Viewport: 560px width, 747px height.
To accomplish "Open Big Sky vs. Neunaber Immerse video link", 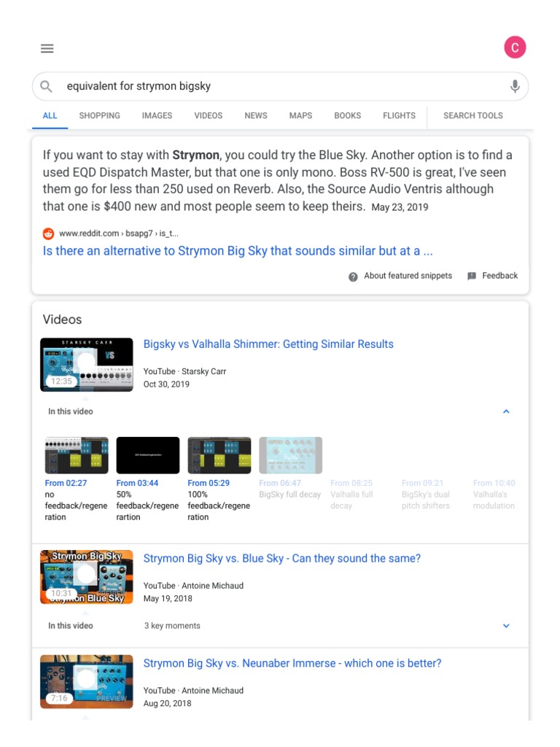I will (292, 664).
